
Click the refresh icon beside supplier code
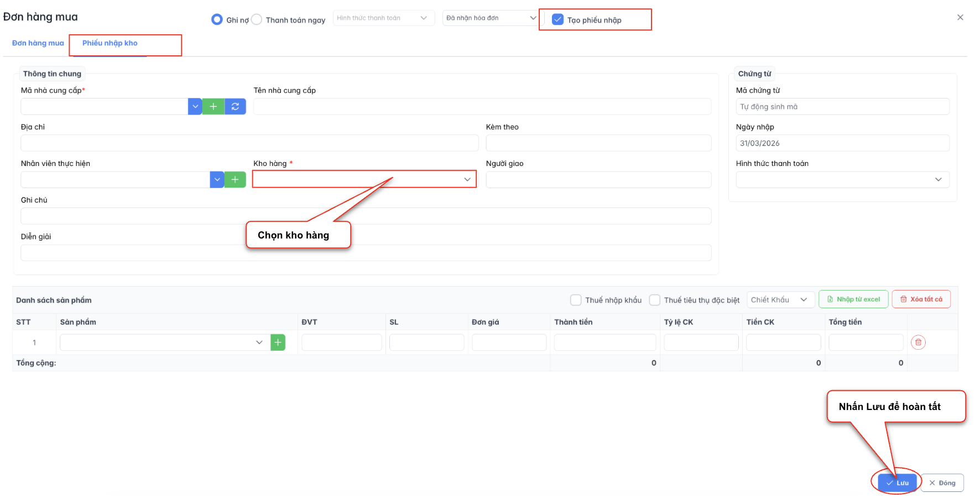[x=235, y=107]
